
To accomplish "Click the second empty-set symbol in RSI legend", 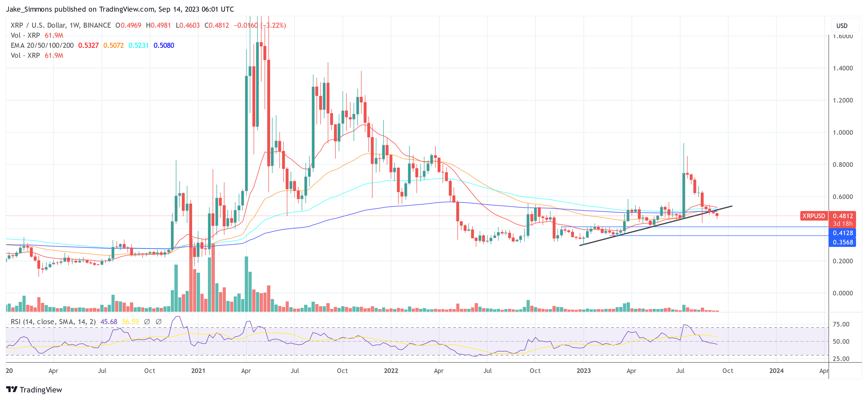I will (x=159, y=322).
